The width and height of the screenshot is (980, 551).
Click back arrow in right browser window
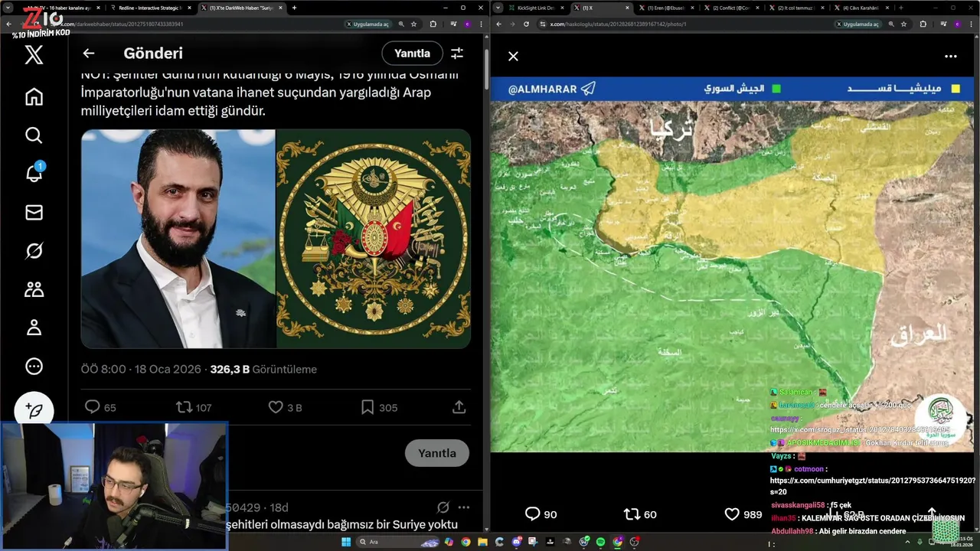498,24
